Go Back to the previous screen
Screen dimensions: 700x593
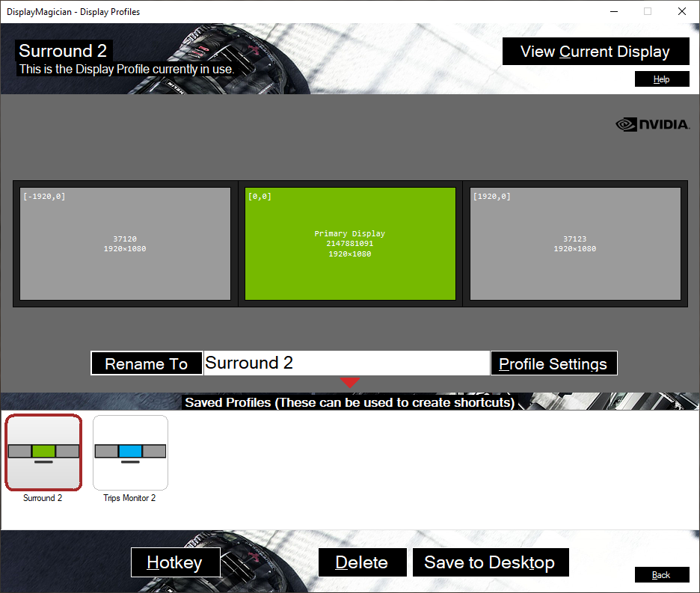point(662,574)
